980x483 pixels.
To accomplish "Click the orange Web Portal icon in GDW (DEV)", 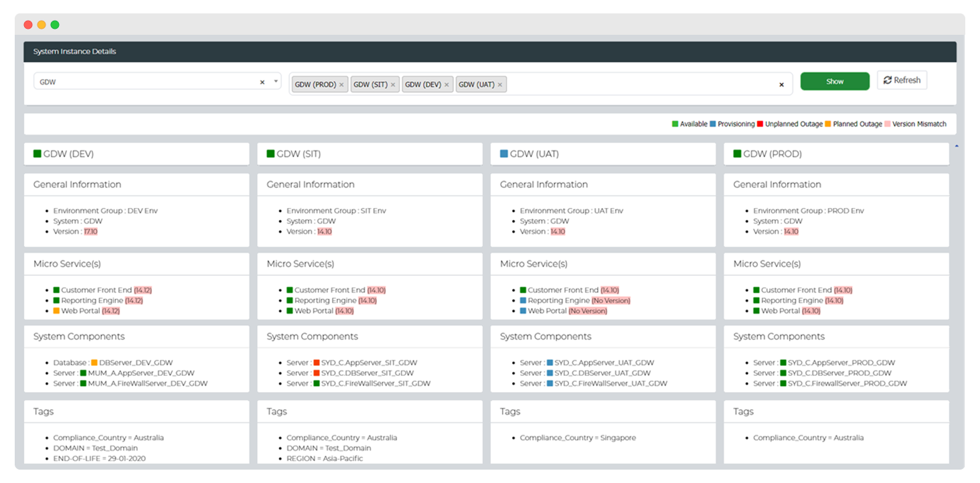I will point(57,311).
